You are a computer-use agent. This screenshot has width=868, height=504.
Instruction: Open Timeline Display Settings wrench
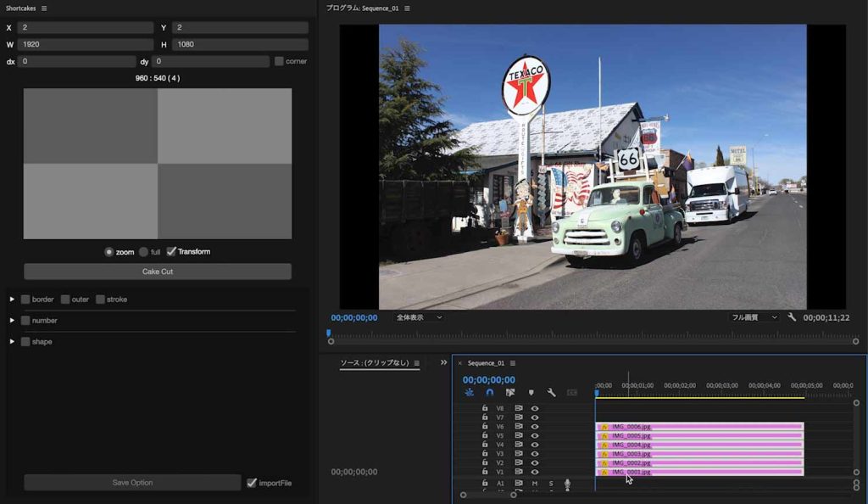[551, 393]
